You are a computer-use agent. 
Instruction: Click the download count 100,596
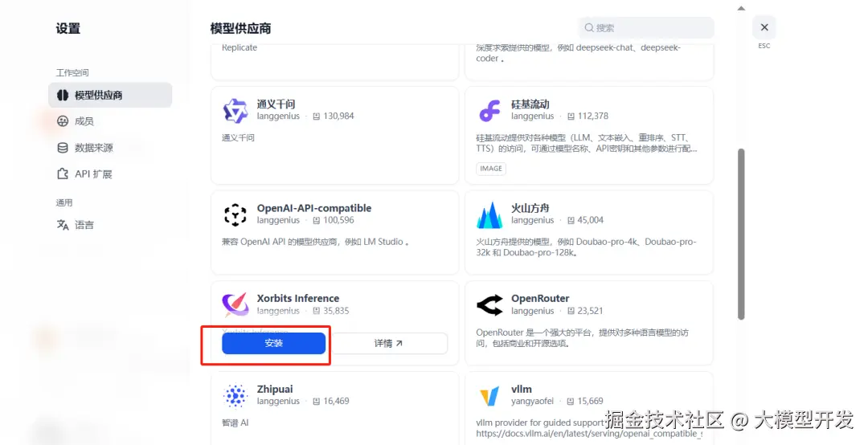(338, 220)
